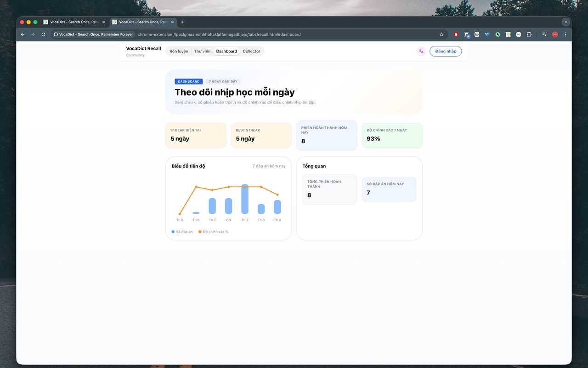Click the VocaDict Recall logo title
Image resolution: width=588 pixels, height=368 pixels.
[144, 48]
